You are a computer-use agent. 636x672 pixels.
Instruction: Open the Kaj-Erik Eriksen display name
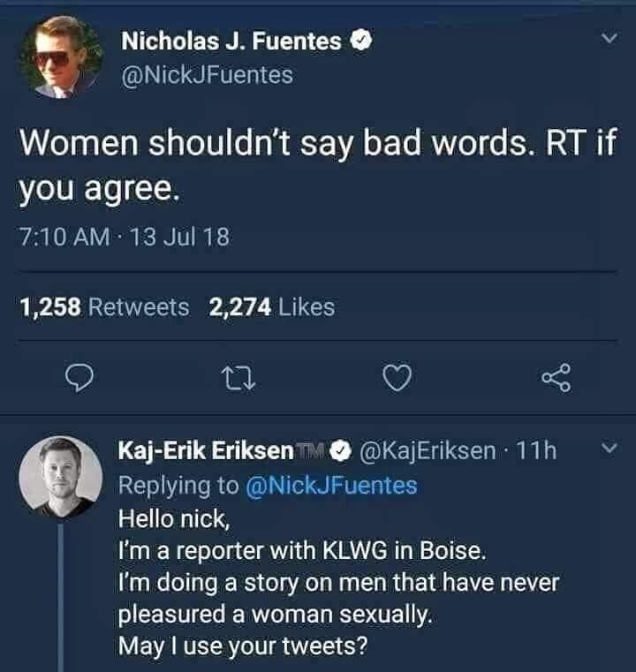click(206, 451)
